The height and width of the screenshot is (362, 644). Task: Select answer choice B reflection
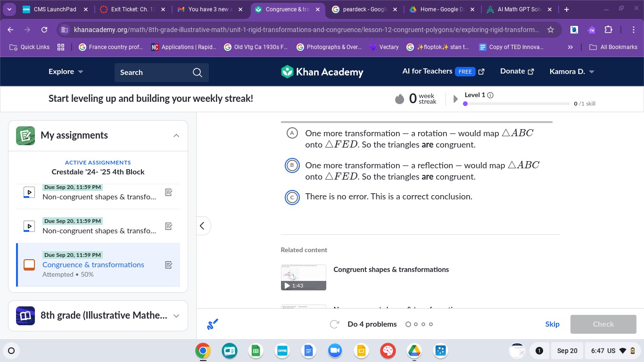[x=292, y=165]
